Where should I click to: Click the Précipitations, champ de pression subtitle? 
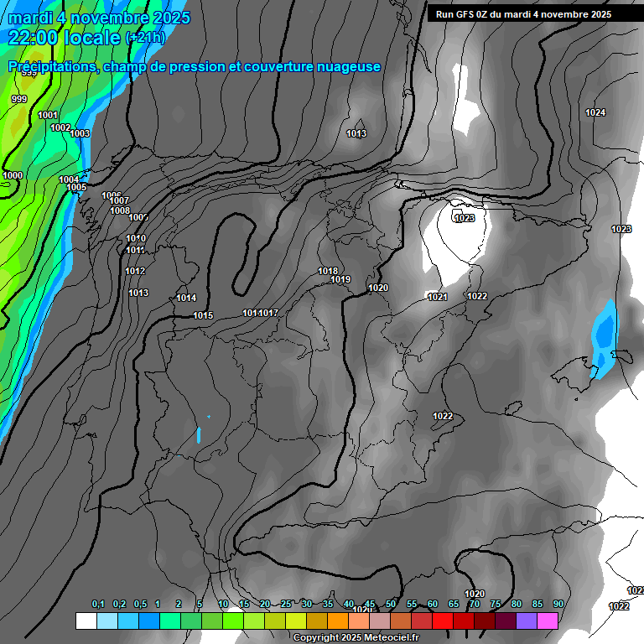coord(195,66)
